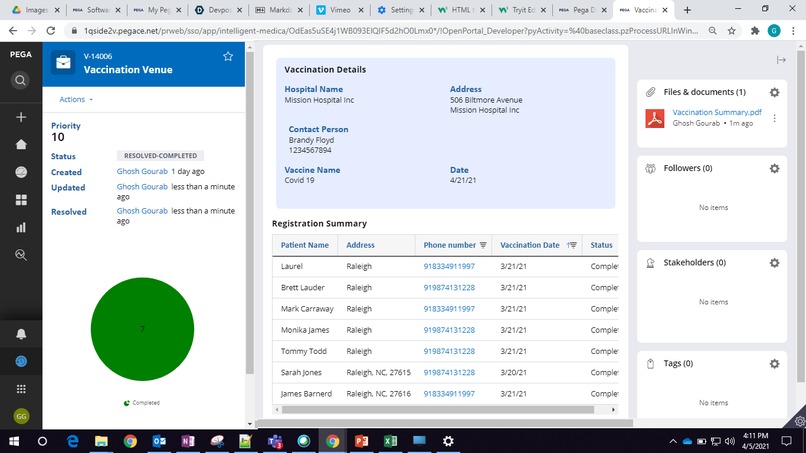Reload the current page
The width and height of the screenshot is (806, 453).
point(50,31)
